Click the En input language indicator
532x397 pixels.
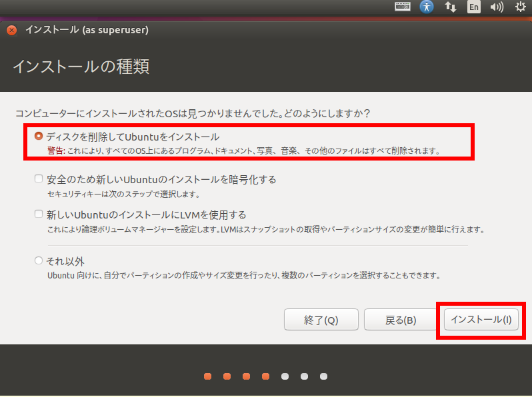point(473,7)
